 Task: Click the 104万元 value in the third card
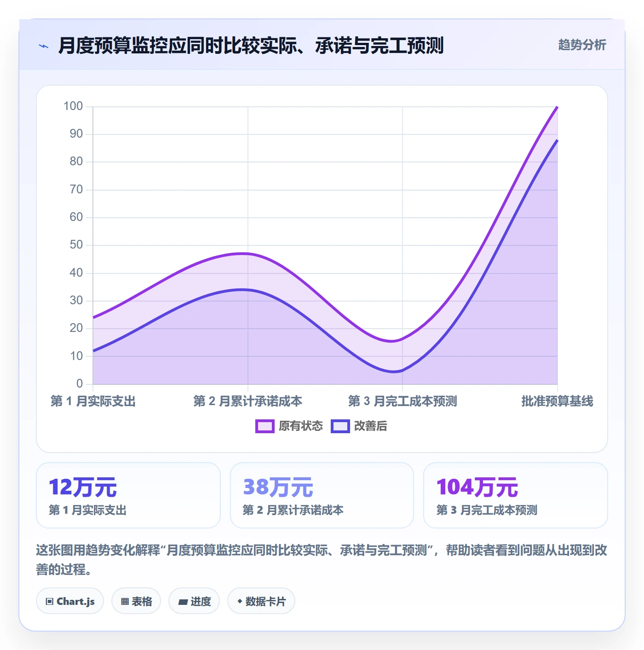(477, 487)
